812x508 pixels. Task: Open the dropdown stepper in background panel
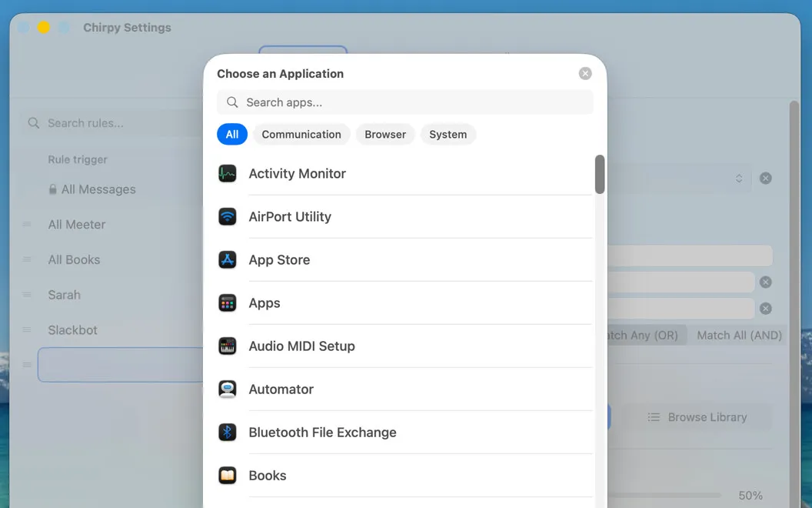[739, 179]
